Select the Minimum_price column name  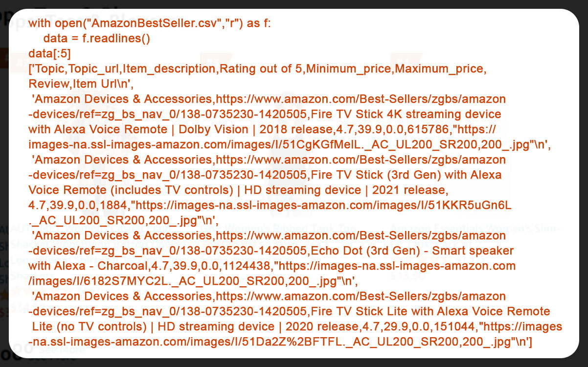pyautogui.click(x=349, y=69)
